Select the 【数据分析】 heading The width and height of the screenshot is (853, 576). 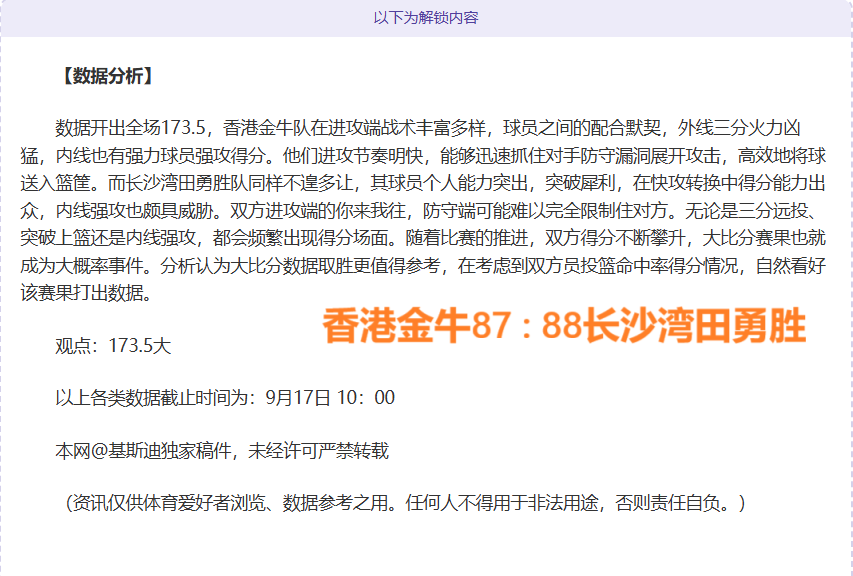pos(107,76)
